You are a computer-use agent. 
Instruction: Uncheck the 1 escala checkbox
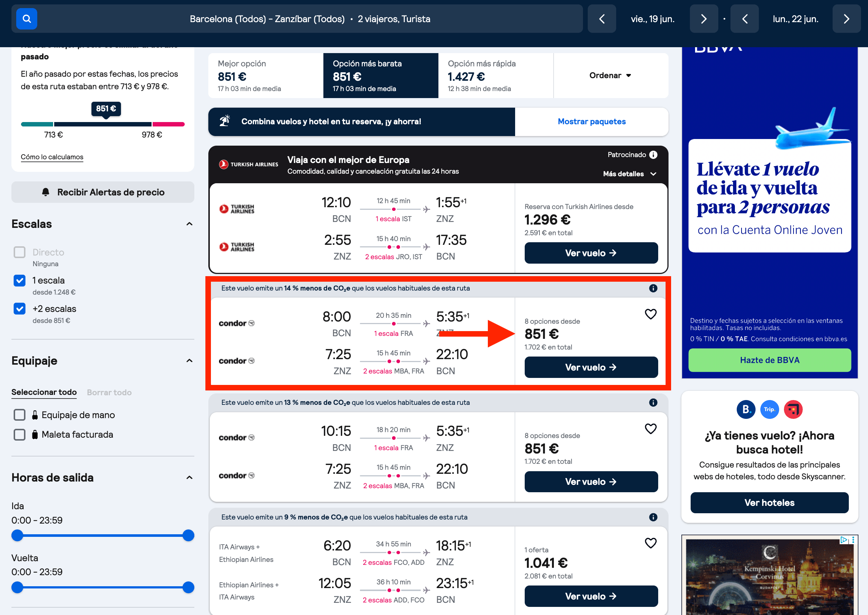coord(19,281)
